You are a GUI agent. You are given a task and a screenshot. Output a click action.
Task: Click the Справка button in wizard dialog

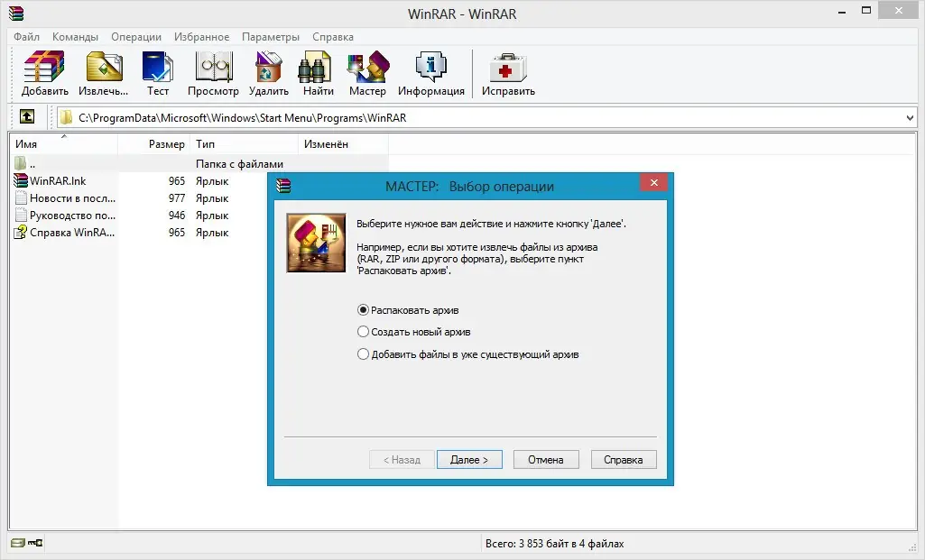624,460
